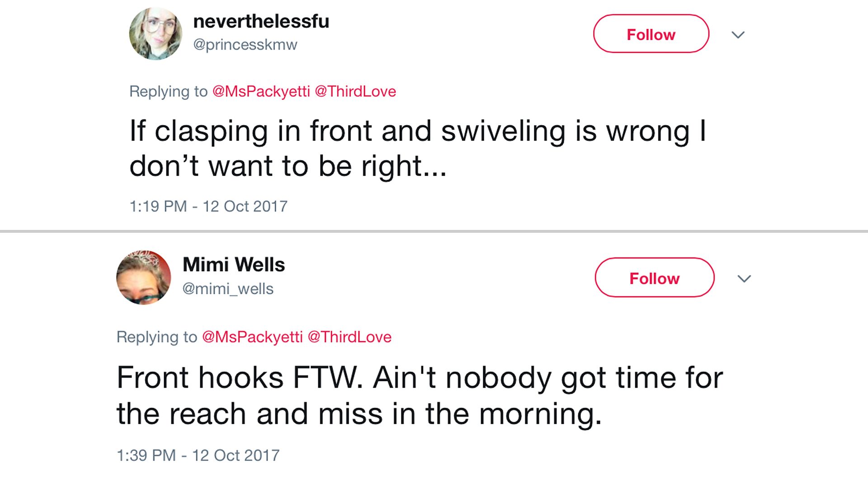Screen dimensions: 868x488
Task: Expand options chevron on first tweet
Action: (x=738, y=35)
